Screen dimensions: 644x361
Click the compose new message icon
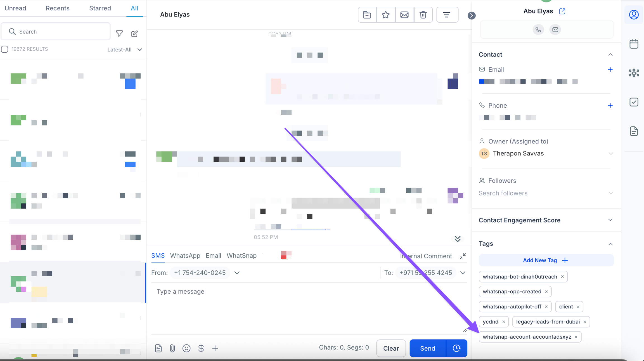134,34
